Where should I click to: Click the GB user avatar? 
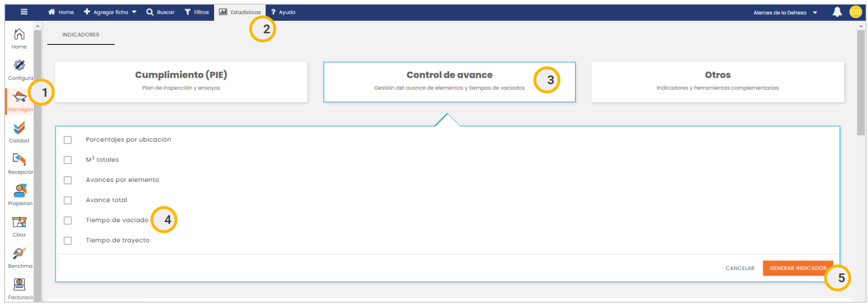pos(855,12)
